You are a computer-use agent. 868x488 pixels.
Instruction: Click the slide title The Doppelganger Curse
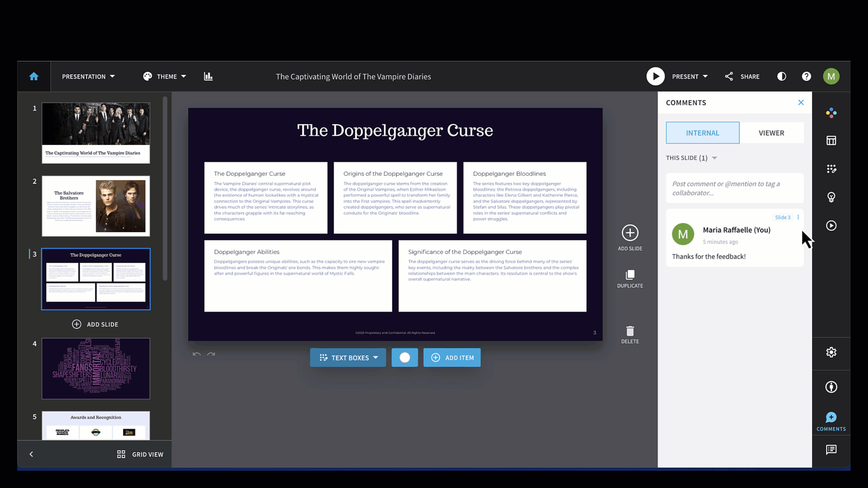(x=395, y=131)
